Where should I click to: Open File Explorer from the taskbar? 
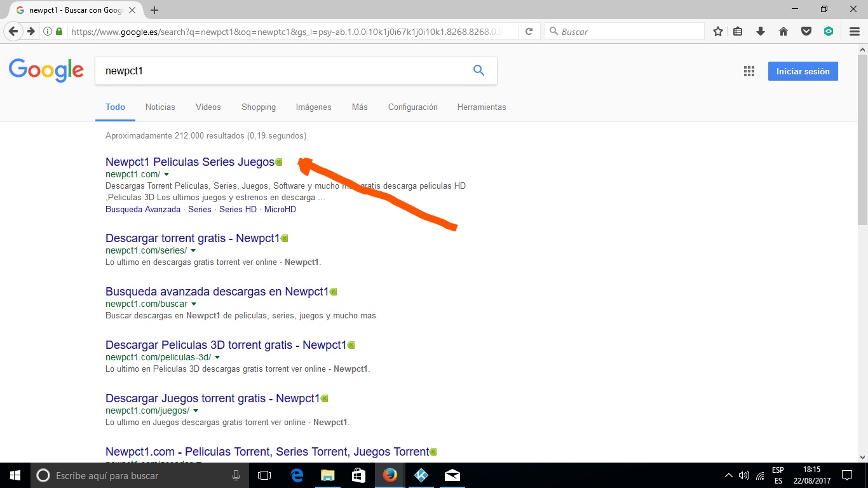[x=327, y=475]
